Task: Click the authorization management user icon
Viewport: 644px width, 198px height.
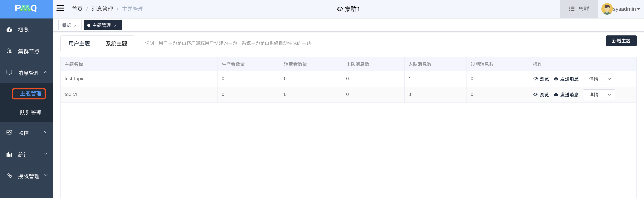Action: pyautogui.click(x=9, y=176)
